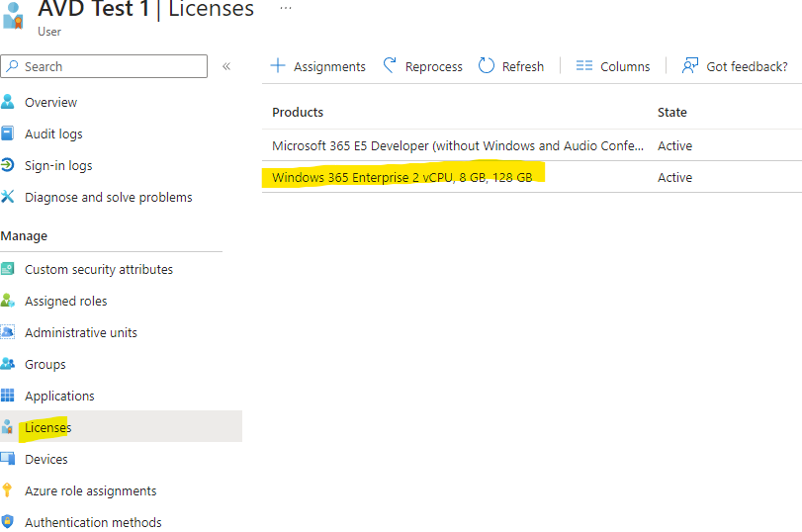This screenshot has height=532, width=802.
Task: Select Windows 365 Enterprise 2 vCPU row
Action: pos(532,177)
